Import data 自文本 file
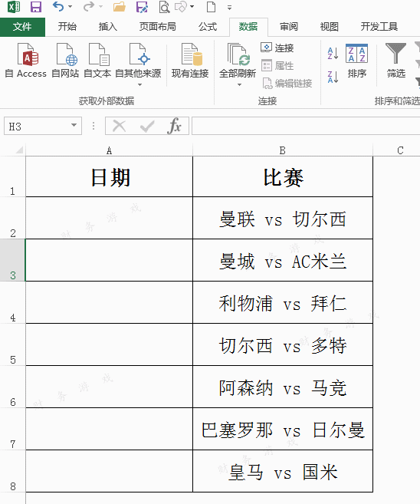This screenshot has width=420, height=504. click(x=97, y=61)
